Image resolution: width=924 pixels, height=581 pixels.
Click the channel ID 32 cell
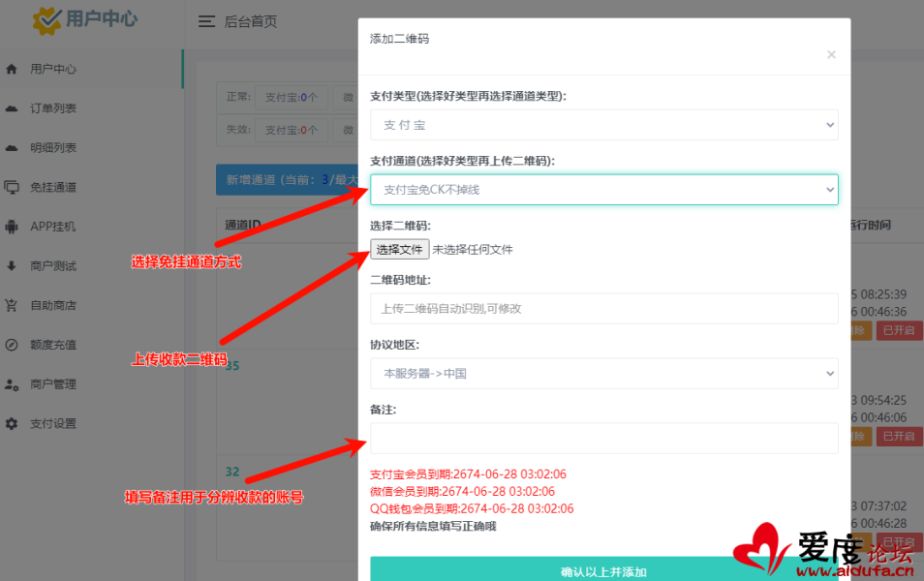click(232, 472)
